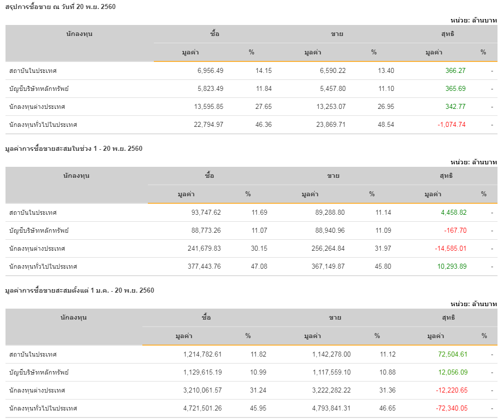
Task: Select the red -14,585.01 net value
Action: tap(450, 249)
